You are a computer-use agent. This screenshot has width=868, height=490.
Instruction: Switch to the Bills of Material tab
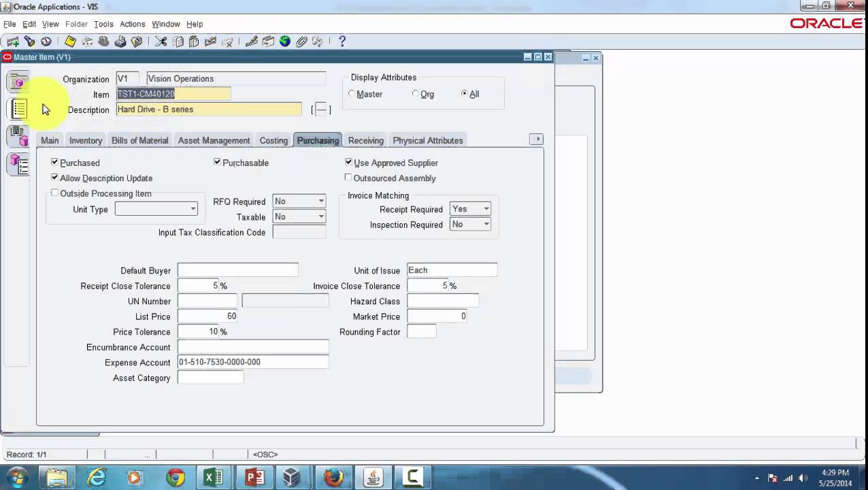(139, 140)
